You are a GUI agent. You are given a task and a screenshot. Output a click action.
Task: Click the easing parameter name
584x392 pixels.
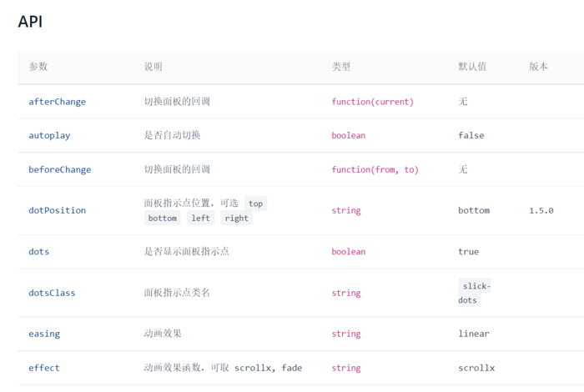point(44,334)
